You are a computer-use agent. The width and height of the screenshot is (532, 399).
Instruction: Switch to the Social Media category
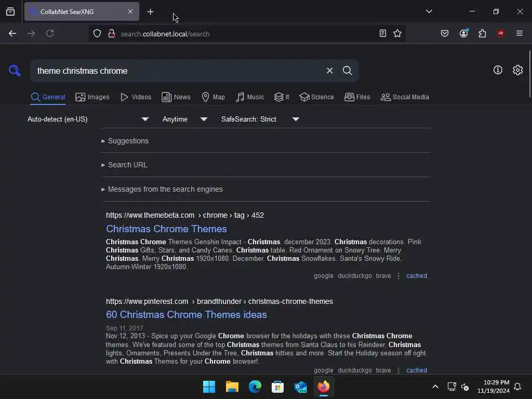(405, 97)
